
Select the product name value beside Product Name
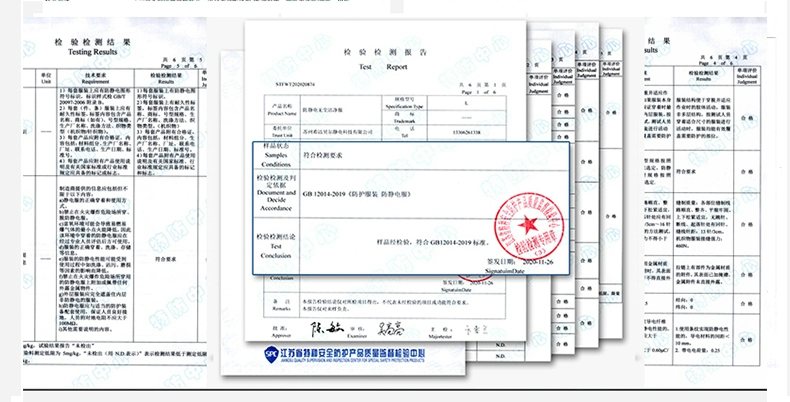coord(321,109)
